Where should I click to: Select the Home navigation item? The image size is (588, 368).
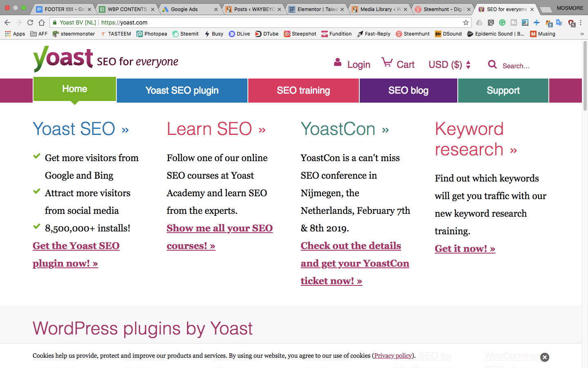(x=74, y=89)
